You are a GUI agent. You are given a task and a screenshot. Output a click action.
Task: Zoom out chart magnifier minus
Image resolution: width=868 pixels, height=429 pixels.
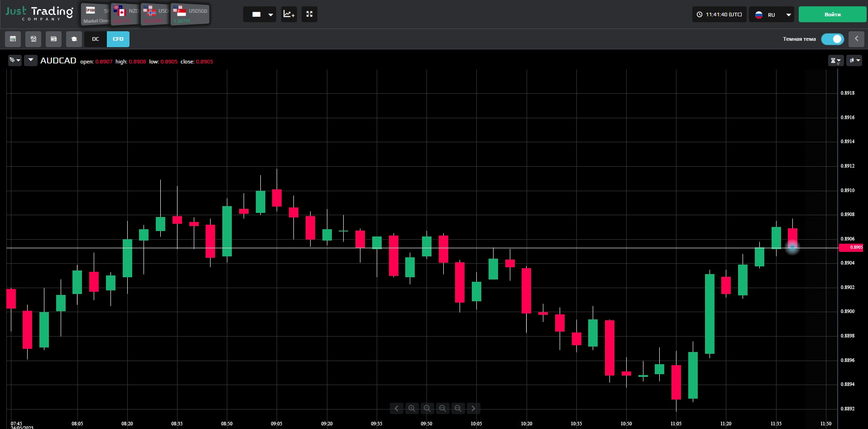pos(427,408)
